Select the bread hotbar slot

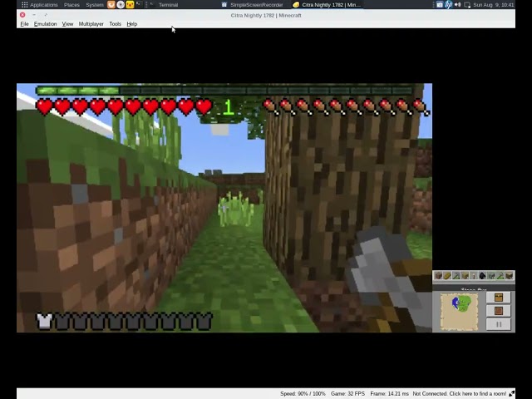[x=447, y=275]
